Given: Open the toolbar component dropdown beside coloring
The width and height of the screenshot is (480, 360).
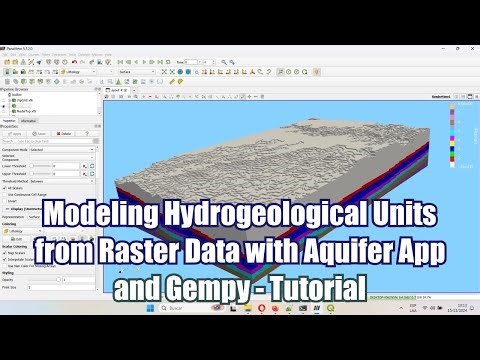Looking at the screenshot, I should tap(106, 72).
